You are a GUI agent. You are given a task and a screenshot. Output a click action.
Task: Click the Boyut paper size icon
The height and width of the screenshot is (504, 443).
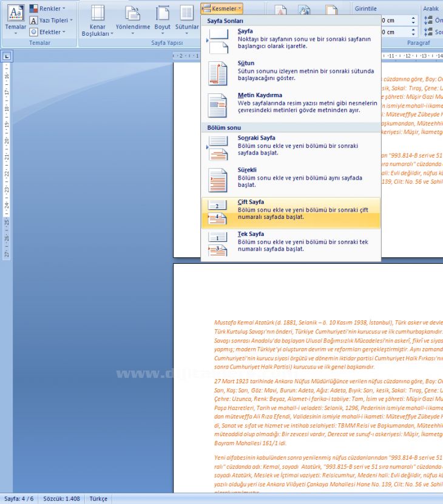click(163, 13)
